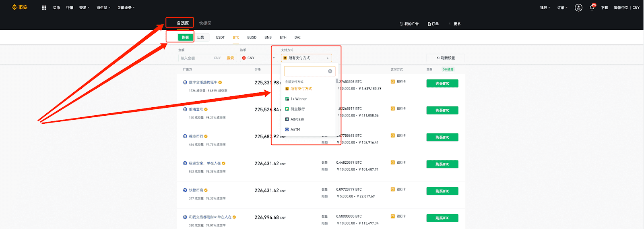This screenshot has height=229, width=644.
Task: Click verified badge next to 德志币行
Action: tap(206, 136)
